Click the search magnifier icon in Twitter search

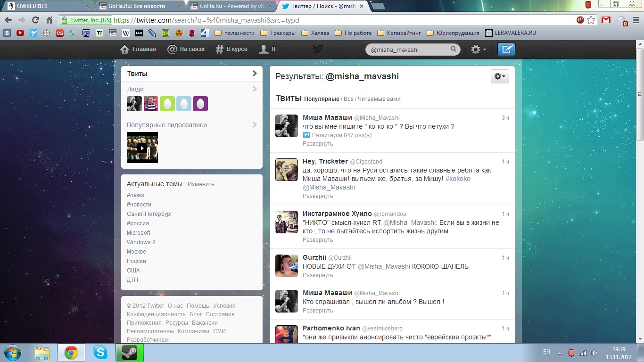tap(454, 49)
